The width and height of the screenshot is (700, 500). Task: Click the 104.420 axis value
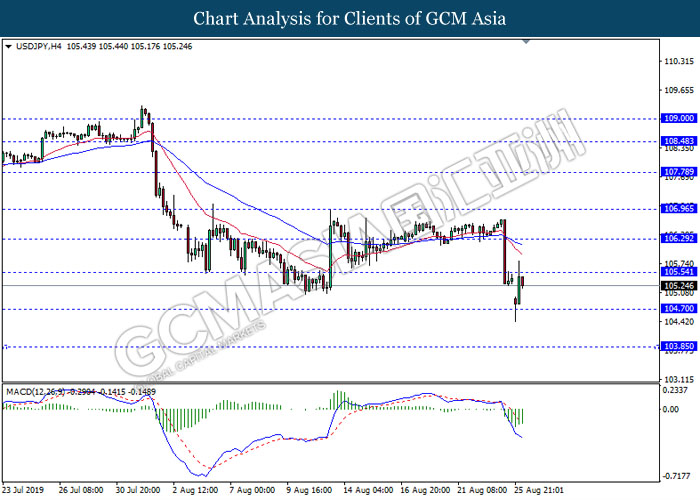coord(679,322)
